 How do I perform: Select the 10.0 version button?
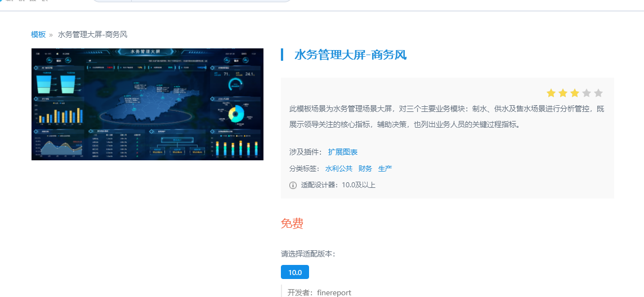[295, 272]
